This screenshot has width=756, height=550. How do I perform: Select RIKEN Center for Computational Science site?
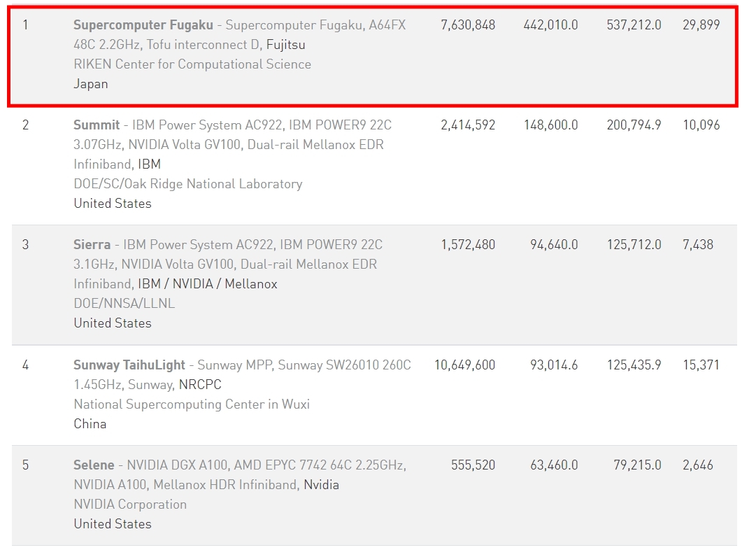click(192, 64)
